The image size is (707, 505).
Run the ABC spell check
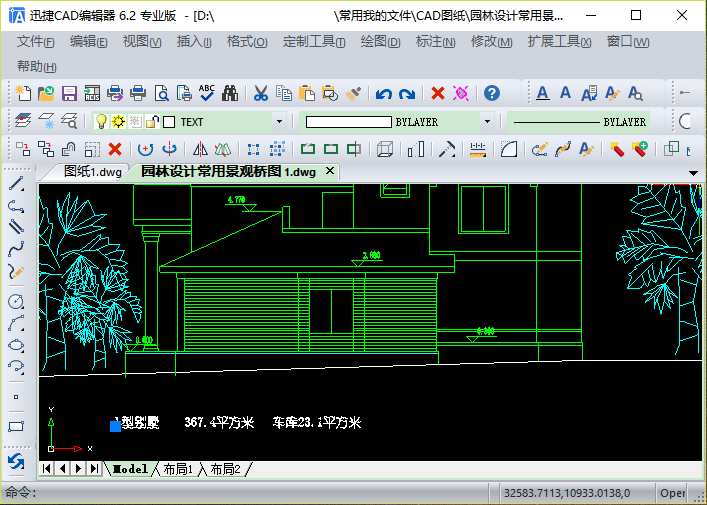tap(207, 93)
